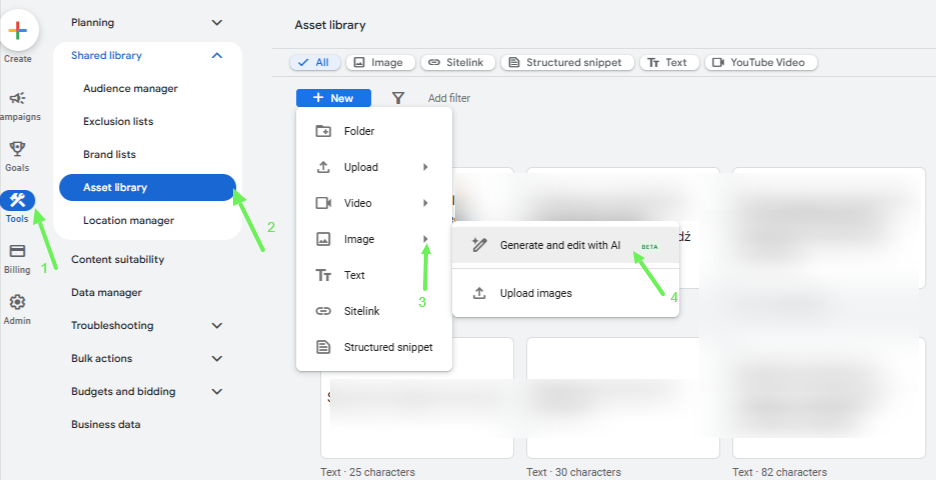Viewport: 936px width, 480px height.
Task: Open the Admin gear icon
Action: click(17, 302)
